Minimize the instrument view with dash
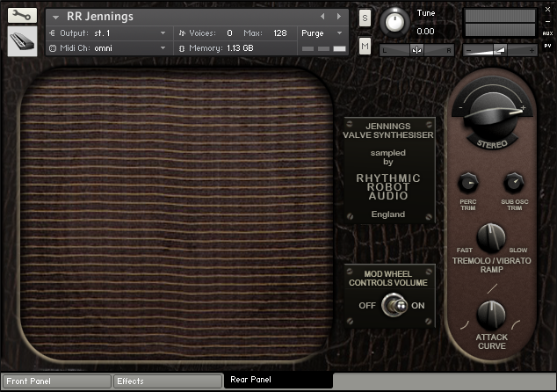557x392 pixels. click(x=547, y=22)
